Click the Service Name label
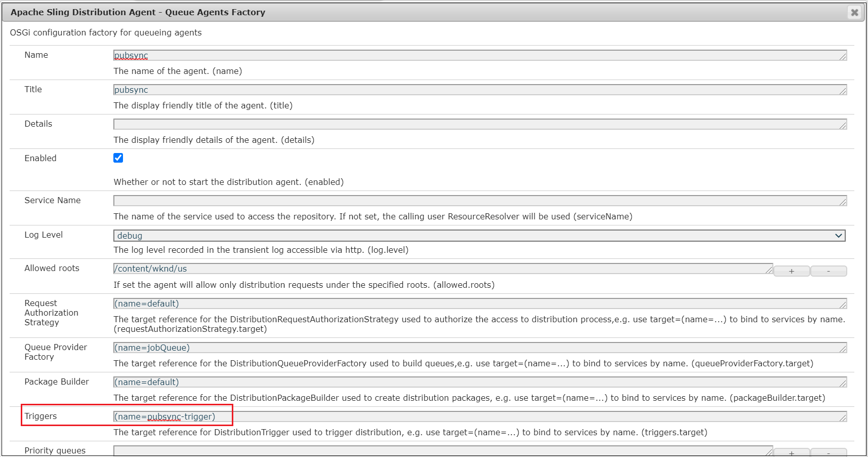 click(x=53, y=200)
